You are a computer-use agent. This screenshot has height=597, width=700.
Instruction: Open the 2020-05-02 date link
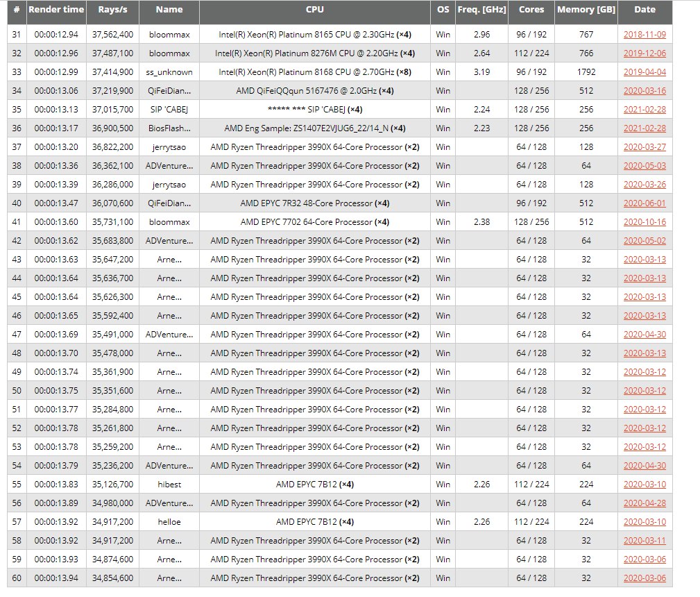[644, 241]
